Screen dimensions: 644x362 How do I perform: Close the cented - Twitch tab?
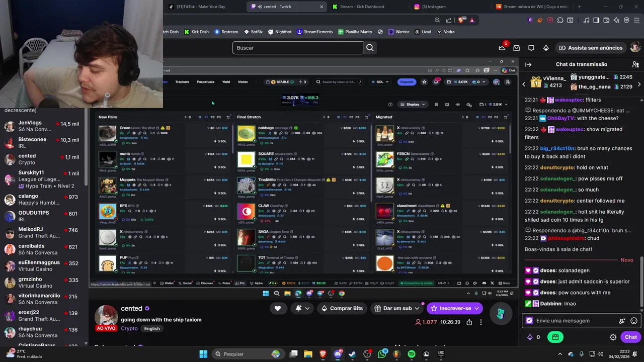tap(321, 7)
